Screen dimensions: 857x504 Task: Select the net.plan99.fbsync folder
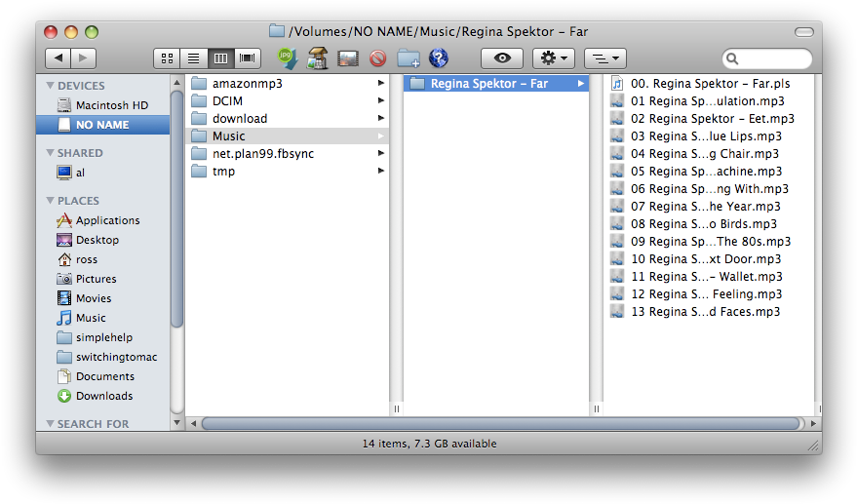tap(288, 154)
